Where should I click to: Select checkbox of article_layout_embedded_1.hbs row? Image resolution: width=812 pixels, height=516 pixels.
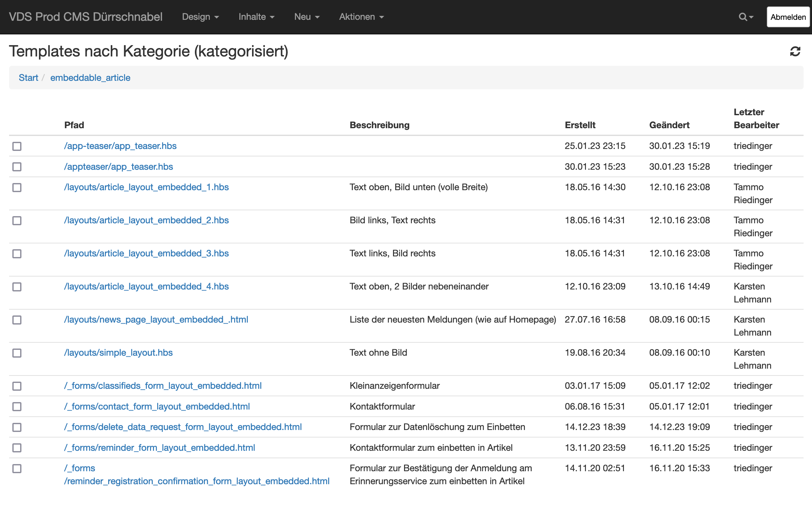(17, 187)
